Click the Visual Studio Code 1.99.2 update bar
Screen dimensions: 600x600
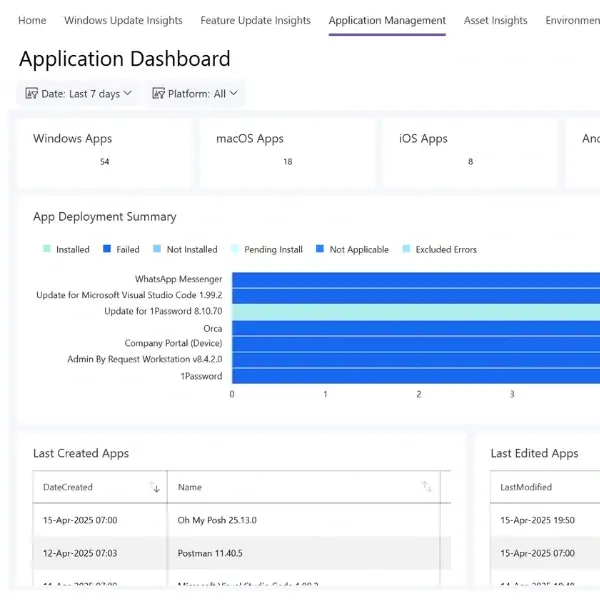[416, 296]
